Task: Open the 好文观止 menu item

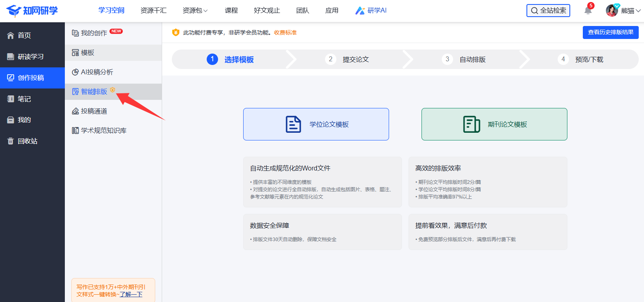Action: coord(267,11)
